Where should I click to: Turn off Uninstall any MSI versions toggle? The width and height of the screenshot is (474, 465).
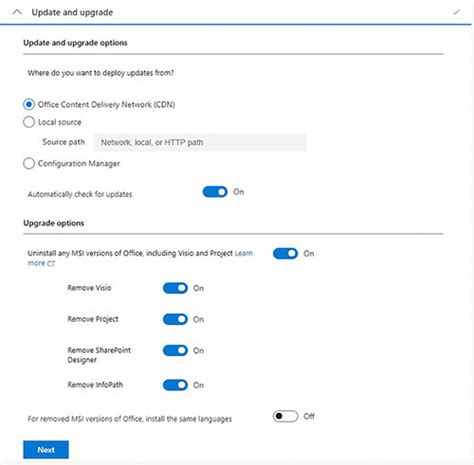point(285,254)
